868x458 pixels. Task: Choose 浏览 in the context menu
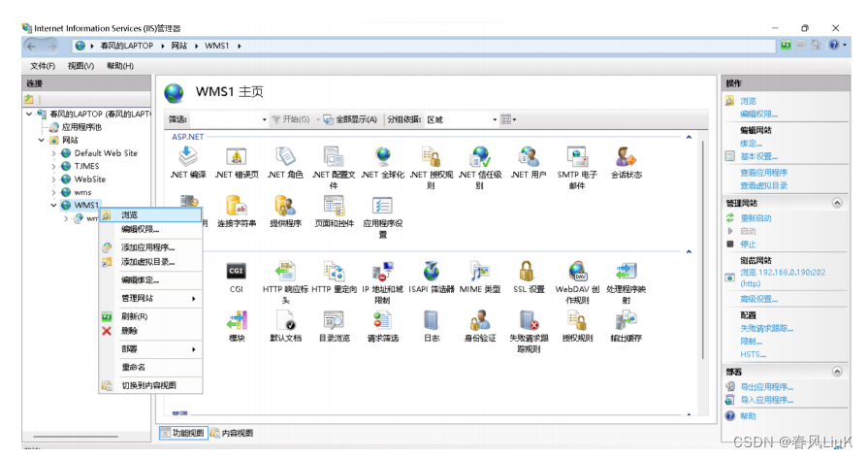point(150,214)
